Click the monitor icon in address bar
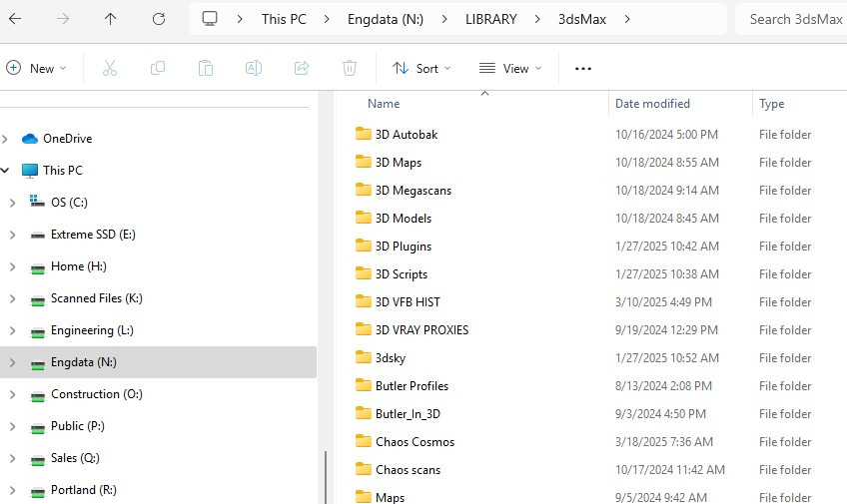847x504 pixels. (210, 19)
